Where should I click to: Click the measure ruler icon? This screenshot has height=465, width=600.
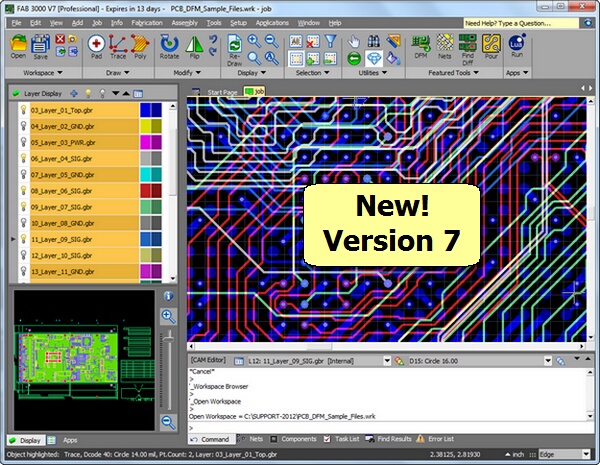(x=393, y=41)
